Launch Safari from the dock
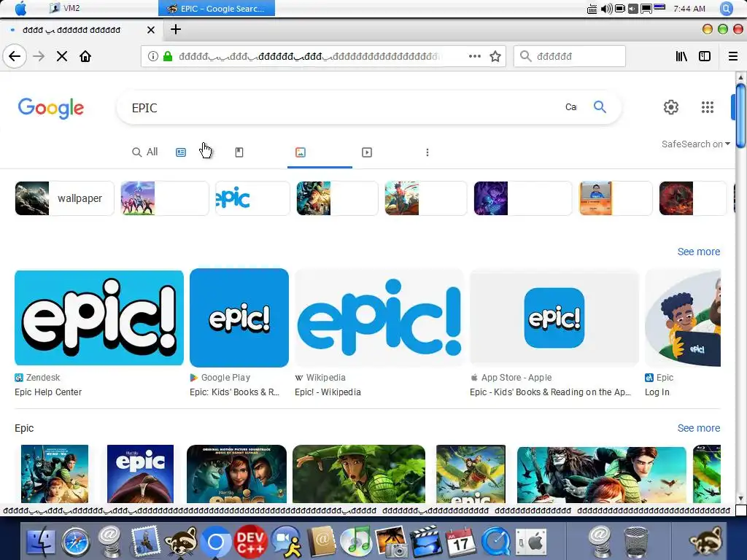Screen dimensions: 747x560 [75, 542]
